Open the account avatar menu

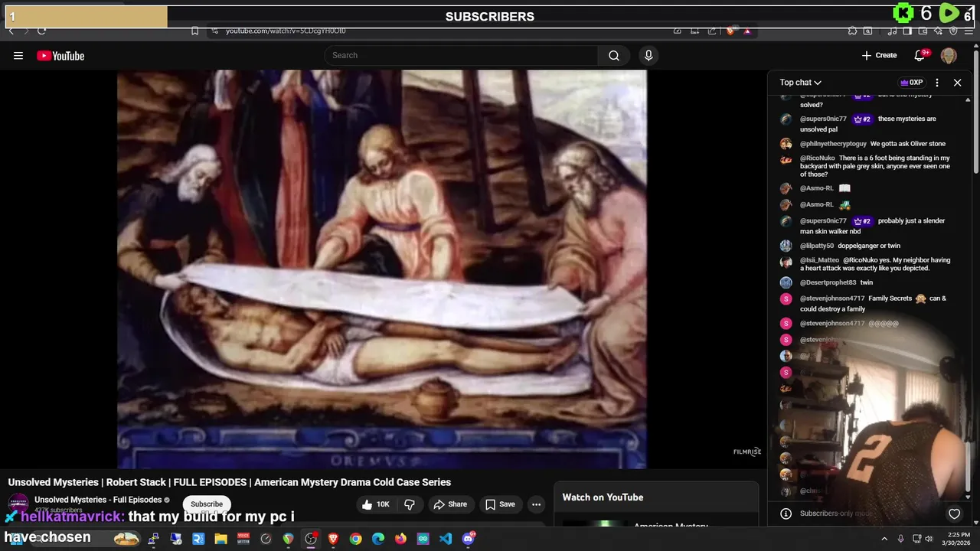pyautogui.click(x=949, y=55)
